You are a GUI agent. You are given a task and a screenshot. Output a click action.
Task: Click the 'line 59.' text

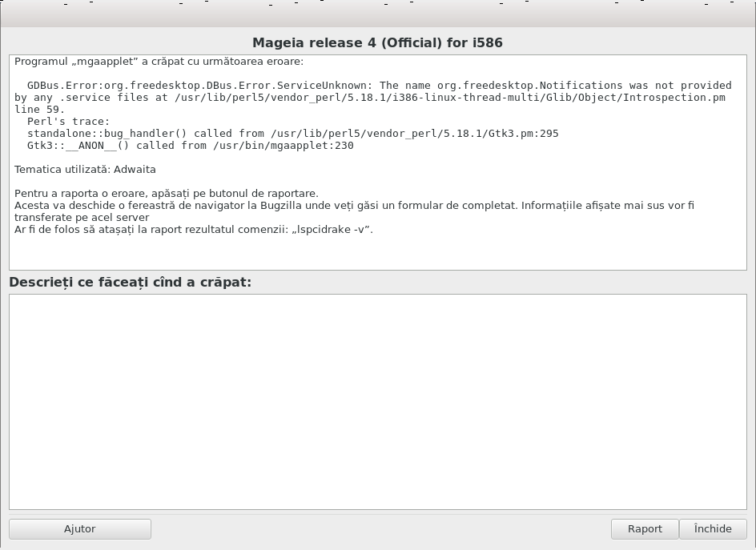click(x=39, y=110)
